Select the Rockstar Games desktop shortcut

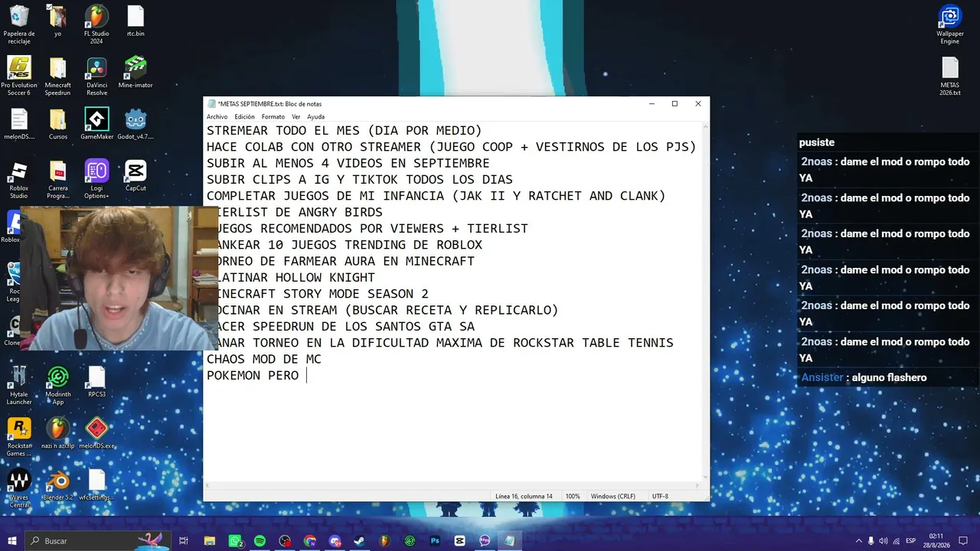pos(19,437)
